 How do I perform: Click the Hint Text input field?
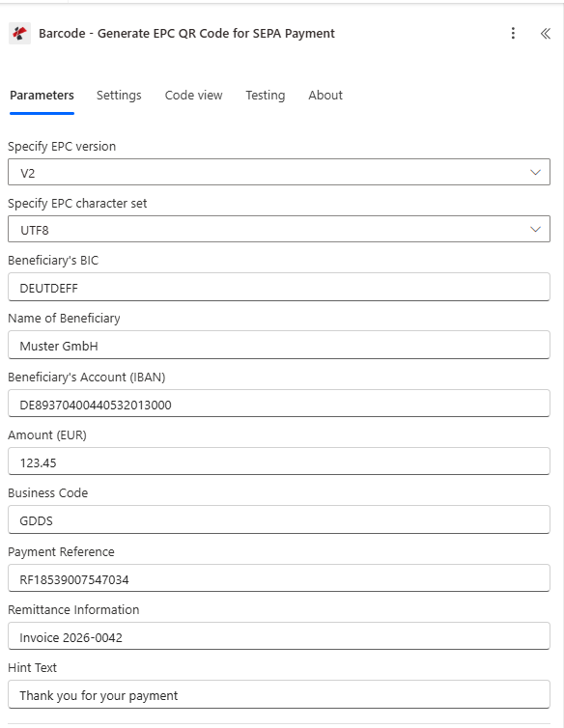(x=279, y=694)
